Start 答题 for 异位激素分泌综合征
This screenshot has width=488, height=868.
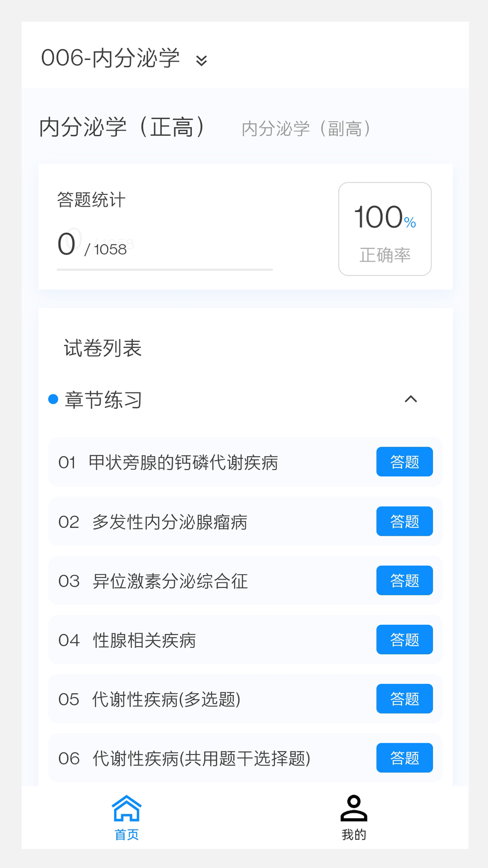click(x=404, y=580)
